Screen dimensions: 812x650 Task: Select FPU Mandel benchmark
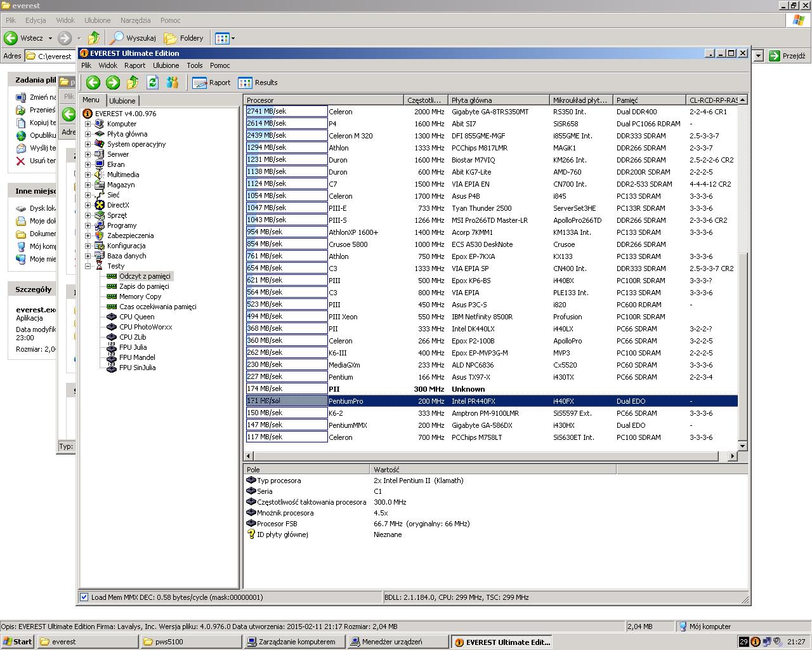[x=137, y=357]
